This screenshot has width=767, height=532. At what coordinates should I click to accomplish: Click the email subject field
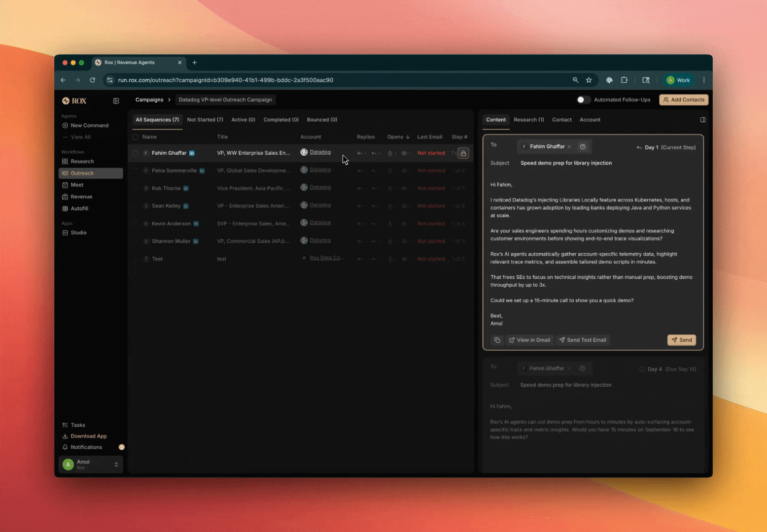(566, 163)
